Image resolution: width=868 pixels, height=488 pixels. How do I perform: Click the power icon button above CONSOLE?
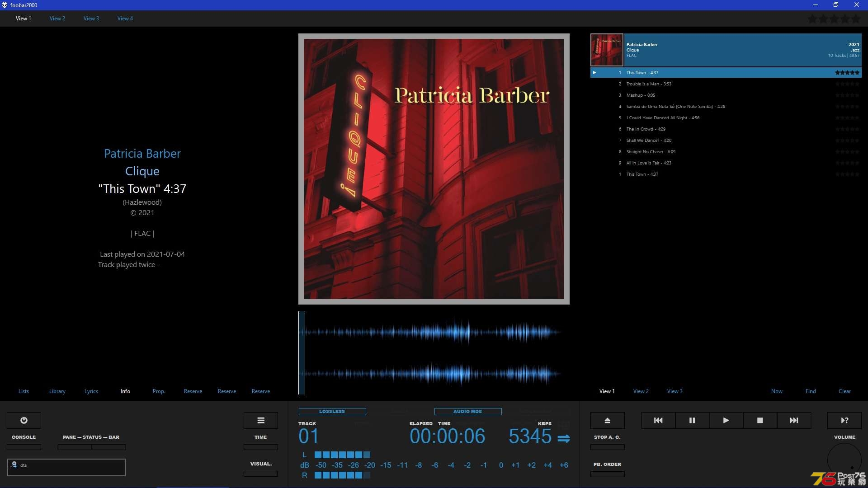coord(24,420)
